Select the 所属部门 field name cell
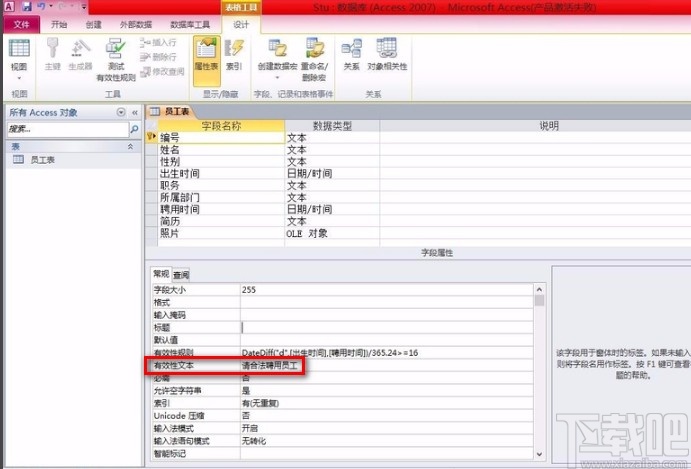Viewport: 691px width, 469px height. [x=221, y=197]
